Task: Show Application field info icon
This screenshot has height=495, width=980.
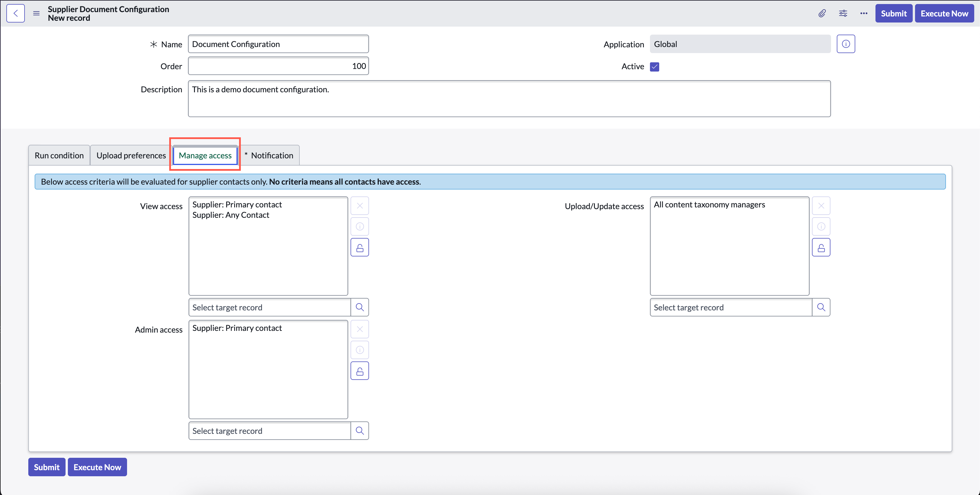Action: point(846,44)
